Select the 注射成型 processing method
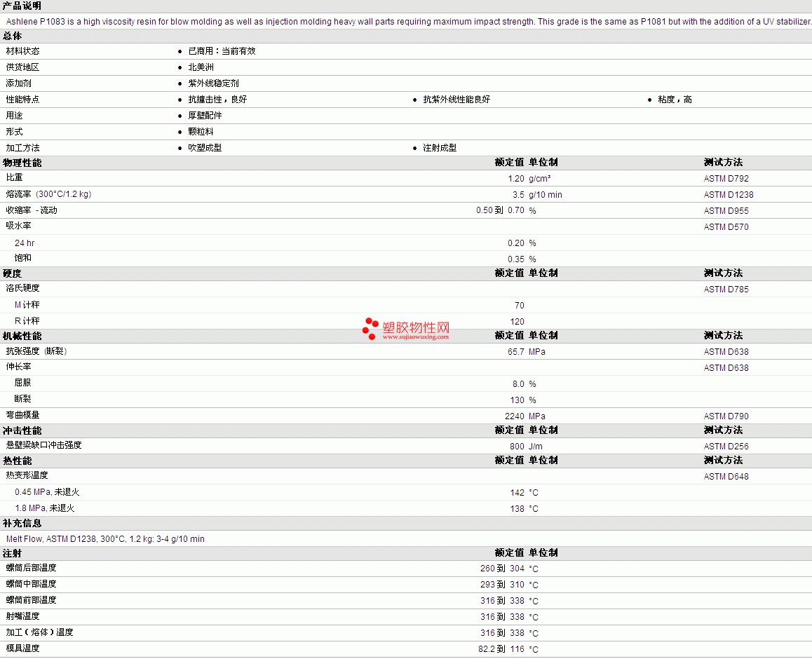The height and width of the screenshot is (659, 812). coord(440,147)
